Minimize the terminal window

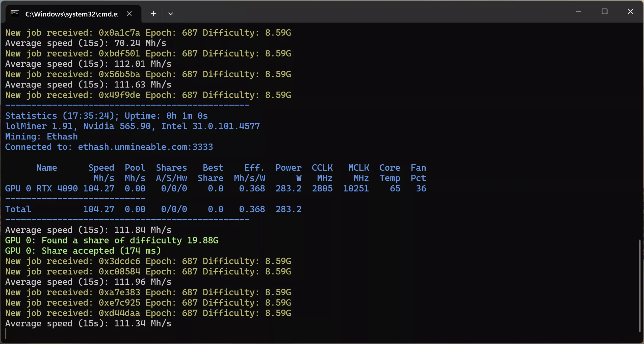[578, 12]
